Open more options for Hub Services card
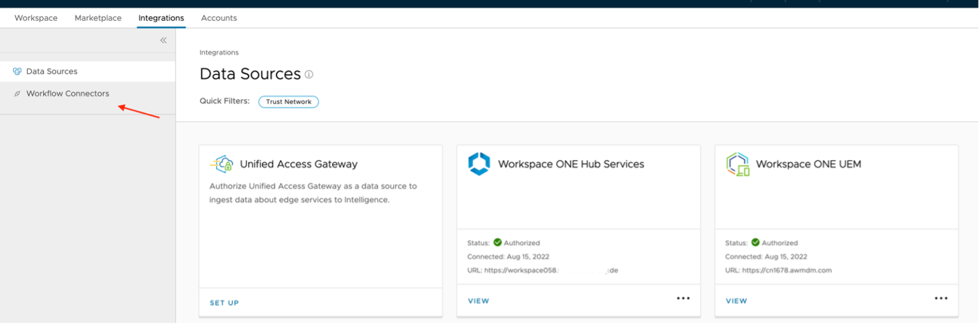Viewport: 980px width, 326px height. pos(683,298)
